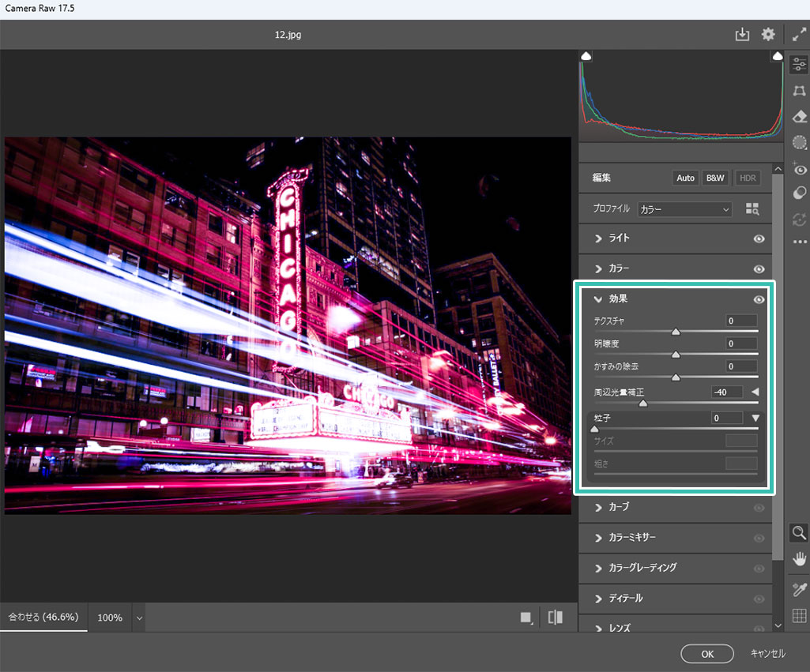Toggle visibility of 効果 panel
The width and height of the screenshot is (810, 672).
[x=759, y=299]
